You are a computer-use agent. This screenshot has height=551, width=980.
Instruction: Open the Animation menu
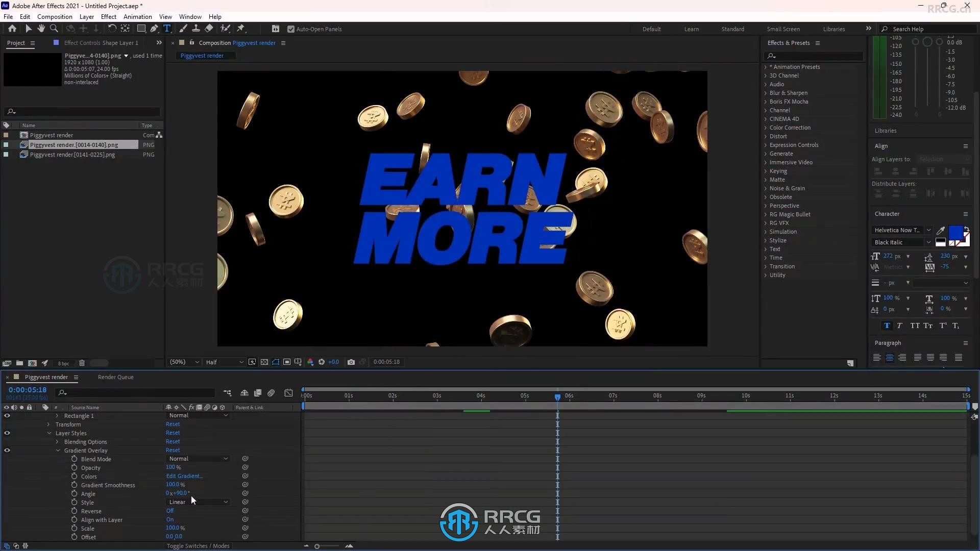[x=138, y=17]
